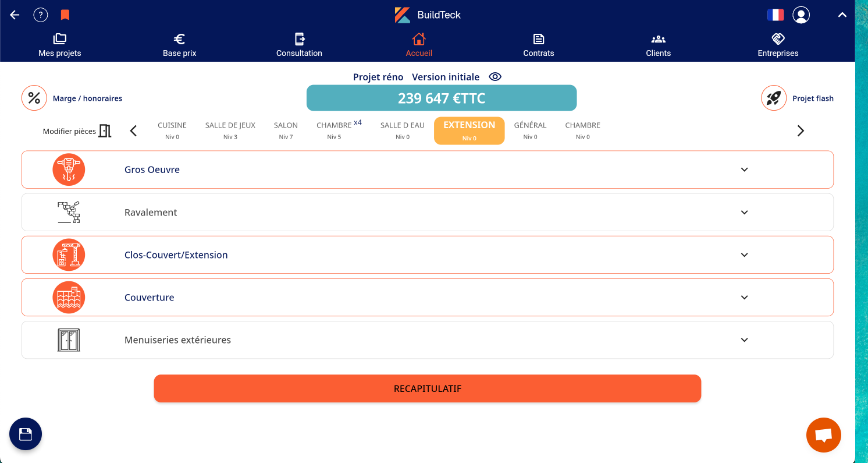Go to the Entreprises menu
Screen dimensions: 868x463
click(x=778, y=45)
